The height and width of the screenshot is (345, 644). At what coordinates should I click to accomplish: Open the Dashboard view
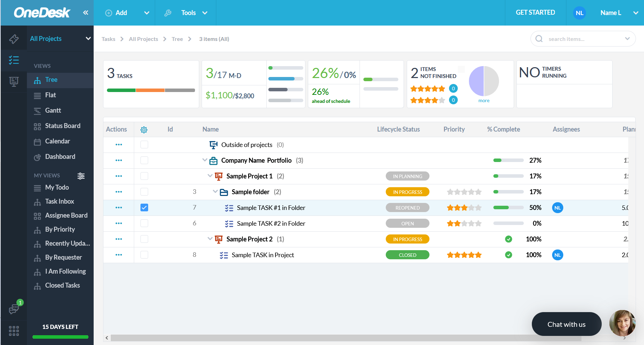tap(60, 157)
